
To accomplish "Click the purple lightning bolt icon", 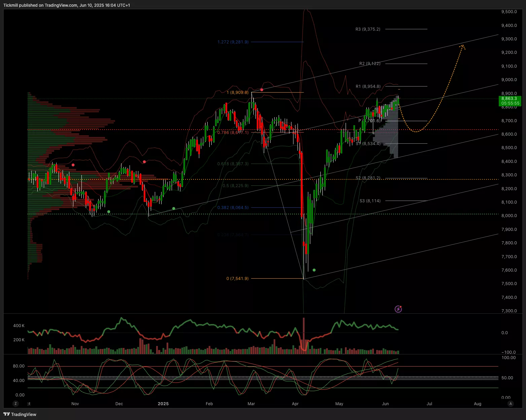I will (x=398, y=309).
